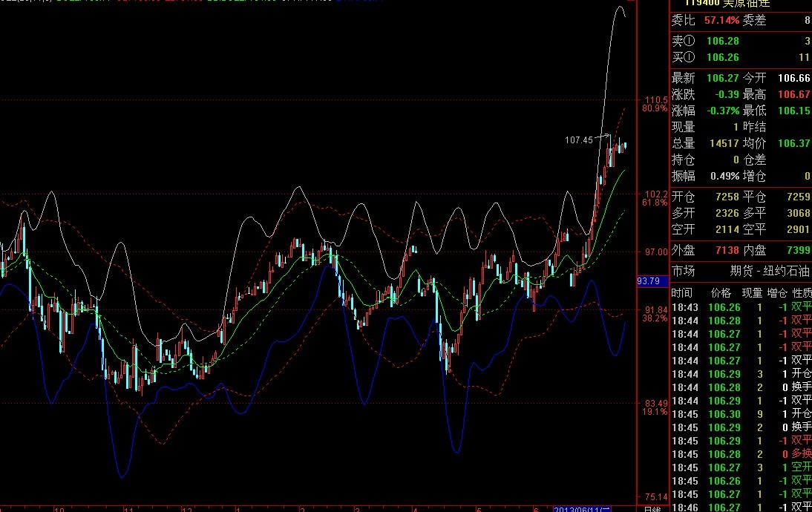Click the 最低 value 106.15

point(794,111)
